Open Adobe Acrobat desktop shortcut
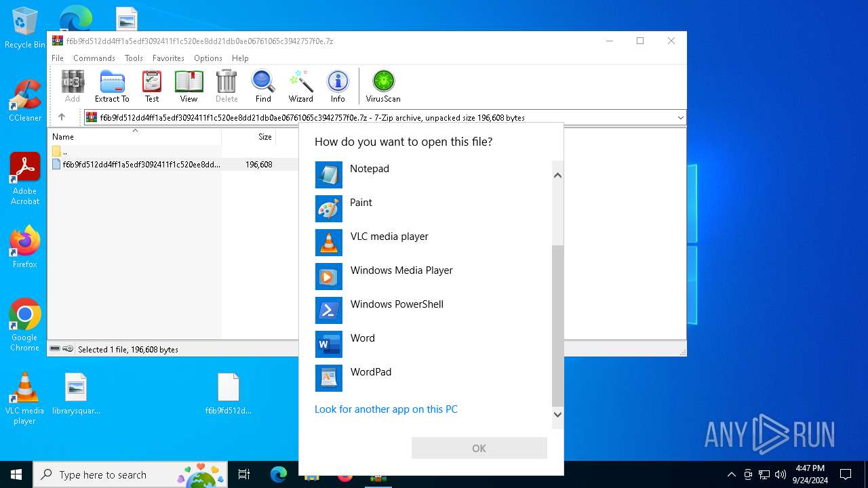 click(25, 179)
